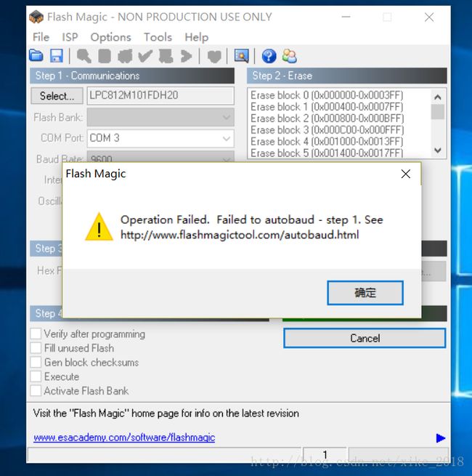Toggle Activate Flash Bank checkbox
Viewport: 472px width, 476px height.
pyautogui.click(x=36, y=391)
